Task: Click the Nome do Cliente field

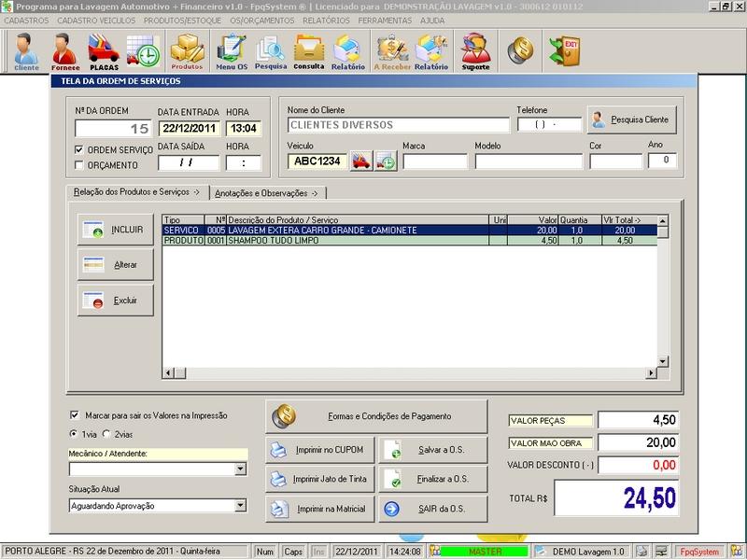Action: pyautogui.click(x=397, y=124)
